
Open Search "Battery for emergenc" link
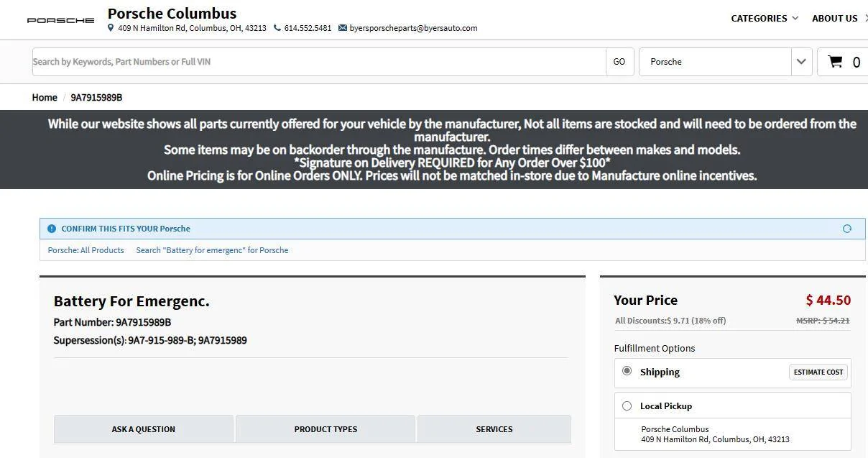(x=212, y=250)
